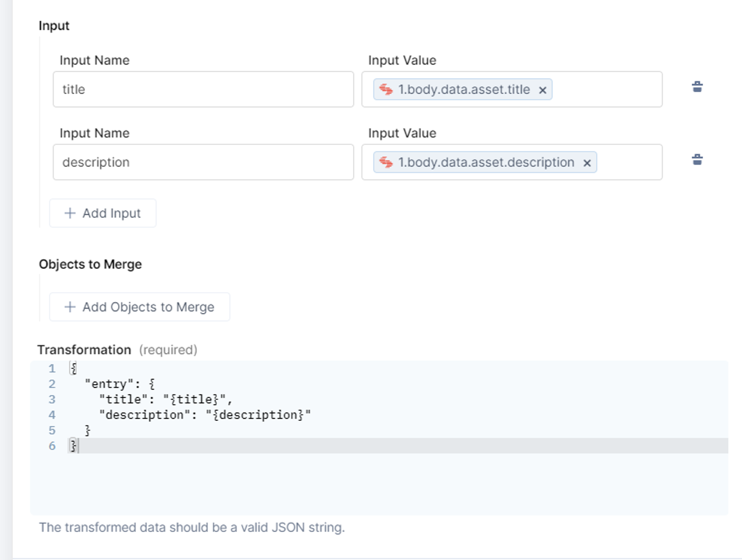Click Add Objects to Merge button

coord(140,307)
